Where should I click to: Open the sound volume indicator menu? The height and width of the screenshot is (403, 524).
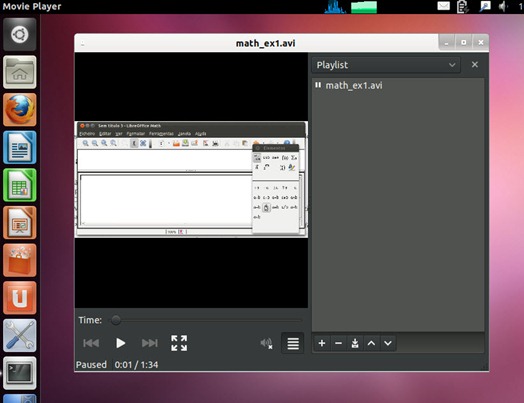pyautogui.click(x=503, y=6)
